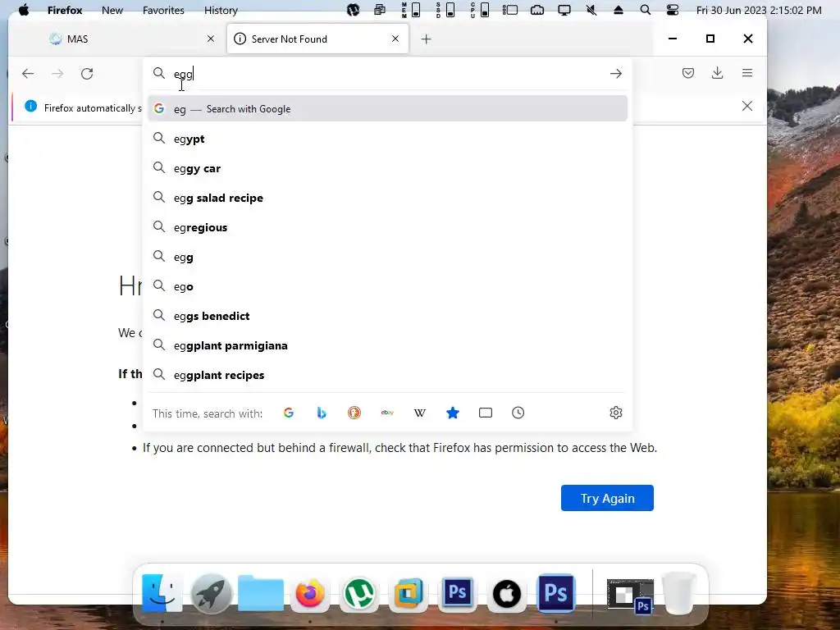
Task: Open uTorrent from the dock
Action: click(x=359, y=593)
